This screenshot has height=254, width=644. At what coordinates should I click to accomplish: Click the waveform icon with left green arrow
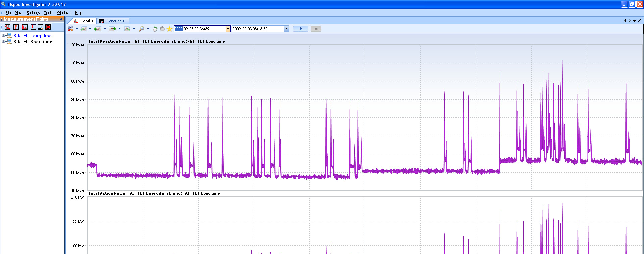click(x=98, y=29)
